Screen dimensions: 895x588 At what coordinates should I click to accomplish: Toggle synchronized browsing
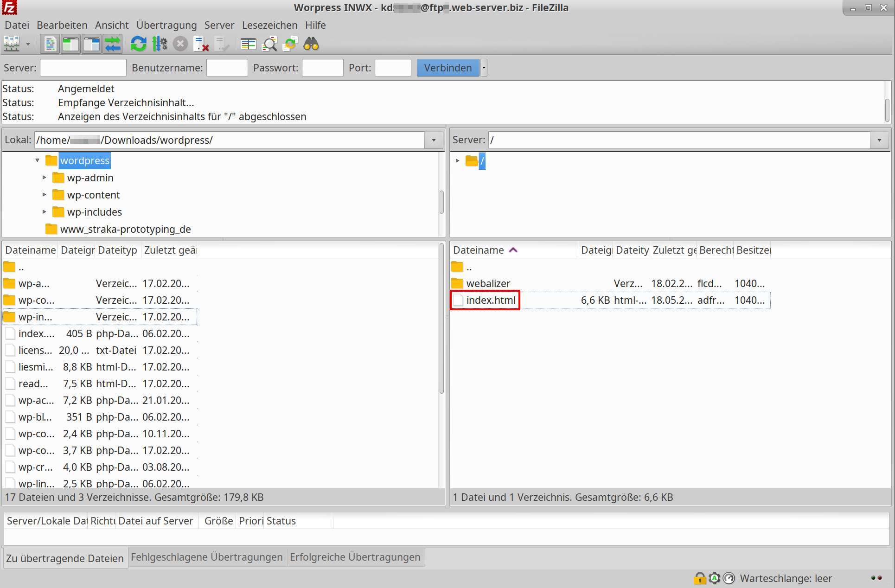pyautogui.click(x=290, y=44)
